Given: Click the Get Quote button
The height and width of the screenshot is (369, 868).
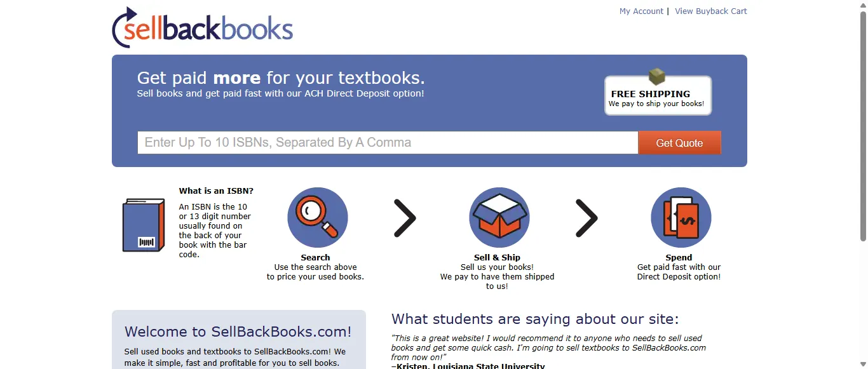Looking at the screenshot, I should tap(679, 142).
